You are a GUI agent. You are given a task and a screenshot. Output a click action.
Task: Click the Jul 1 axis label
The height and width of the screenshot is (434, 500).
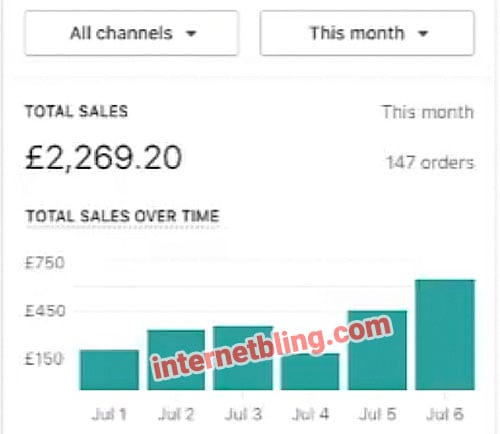[109, 414]
